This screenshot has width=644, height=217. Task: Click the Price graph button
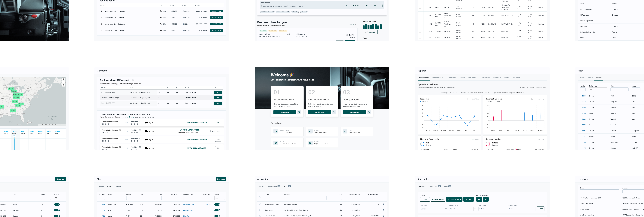[x=370, y=32]
